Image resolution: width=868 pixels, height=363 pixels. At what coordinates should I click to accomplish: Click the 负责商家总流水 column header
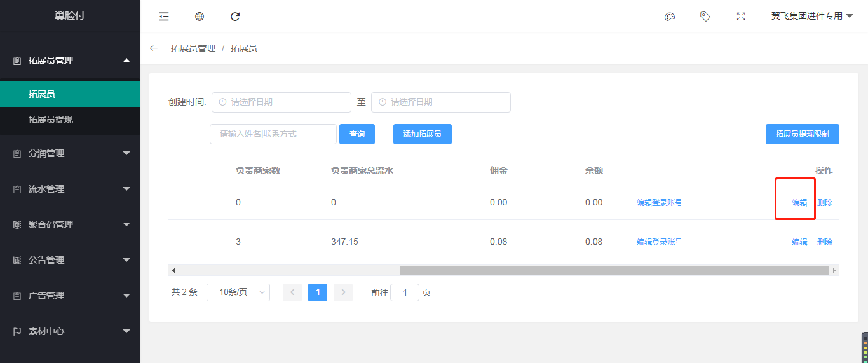click(x=362, y=170)
